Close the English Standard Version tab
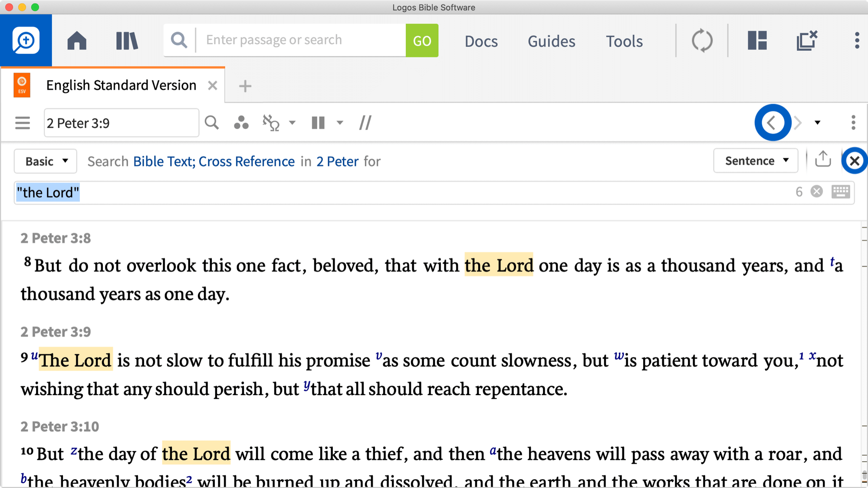 point(212,86)
